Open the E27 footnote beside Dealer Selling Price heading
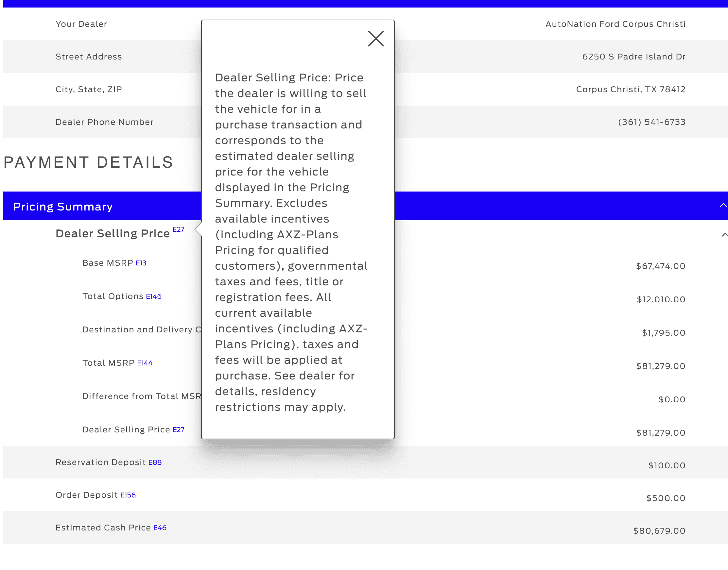728x570 pixels. [x=178, y=230]
